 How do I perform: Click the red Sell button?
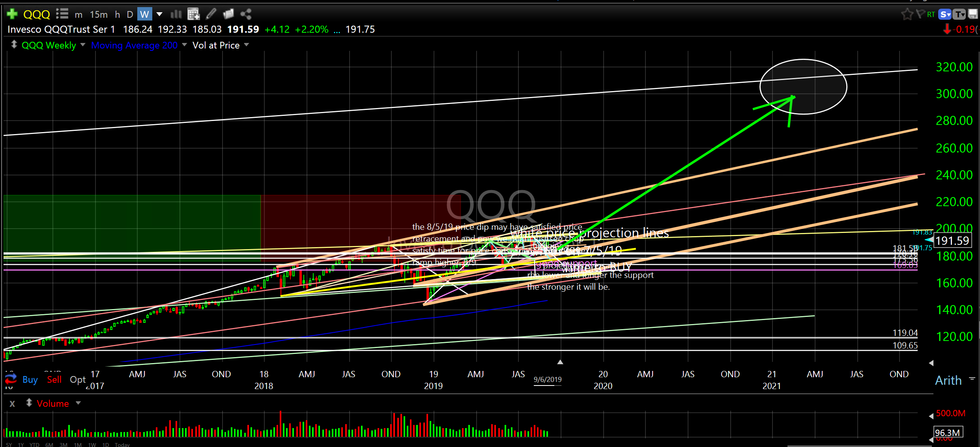point(54,380)
